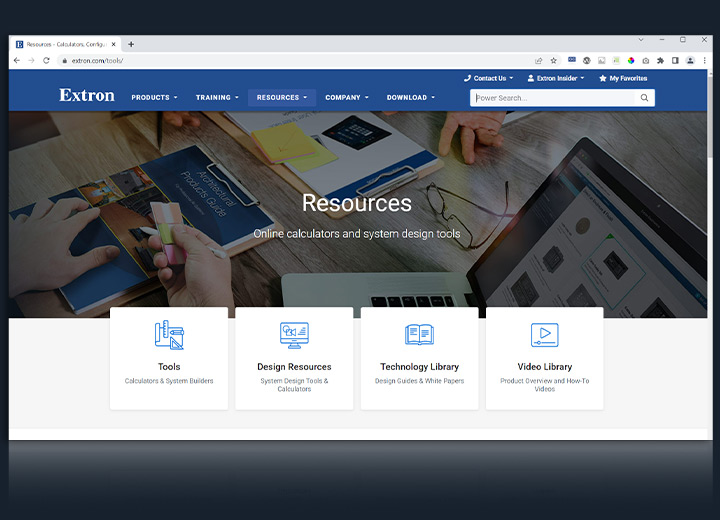Click "Design Guides & White Papers" text
720x520 pixels.
[x=419, y=381]
